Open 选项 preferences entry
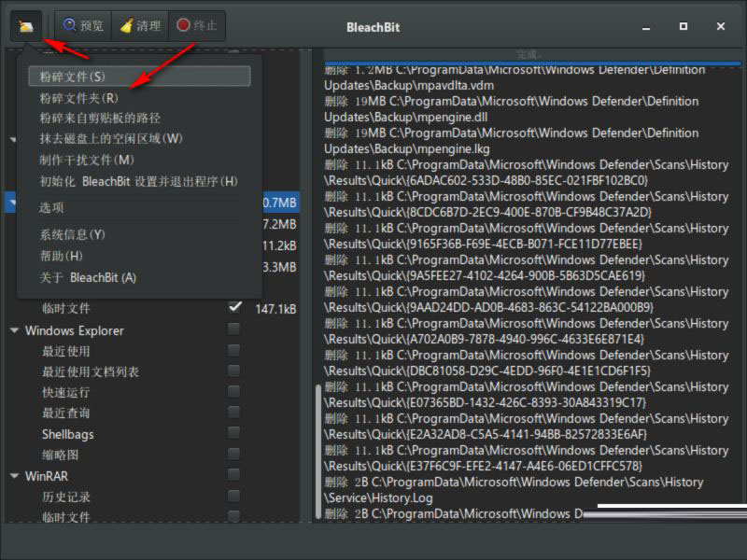The height and width of the screenshot is (560, 747). pyautogui.click(x=139, y=207)
